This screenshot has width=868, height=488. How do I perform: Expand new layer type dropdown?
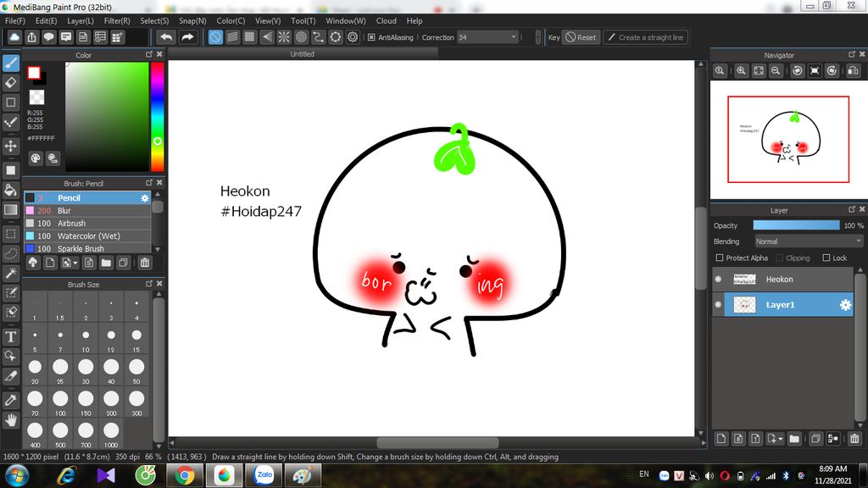(781, 440)
